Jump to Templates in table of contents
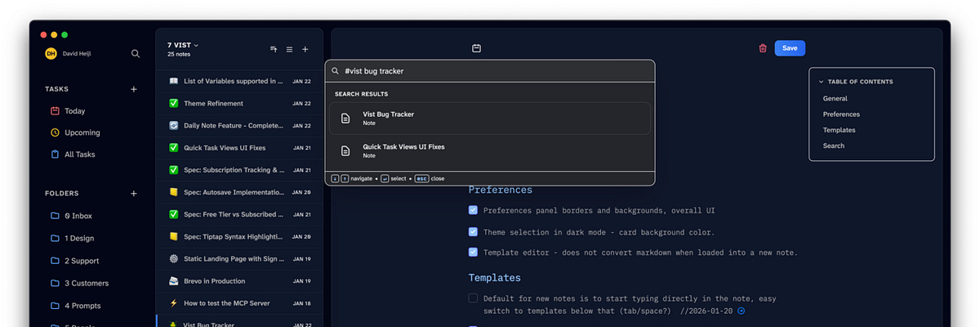This screenshot has width=980, height=327. click(x=840, y=130)
